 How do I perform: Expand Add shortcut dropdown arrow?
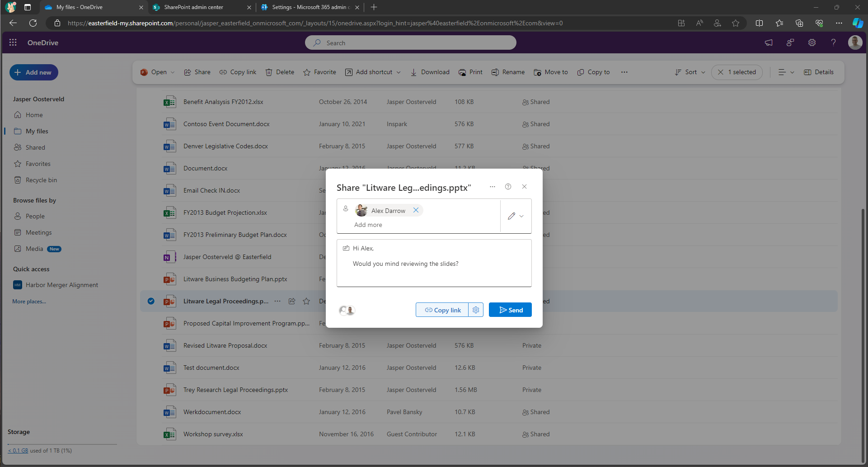(x=399, y=72)
